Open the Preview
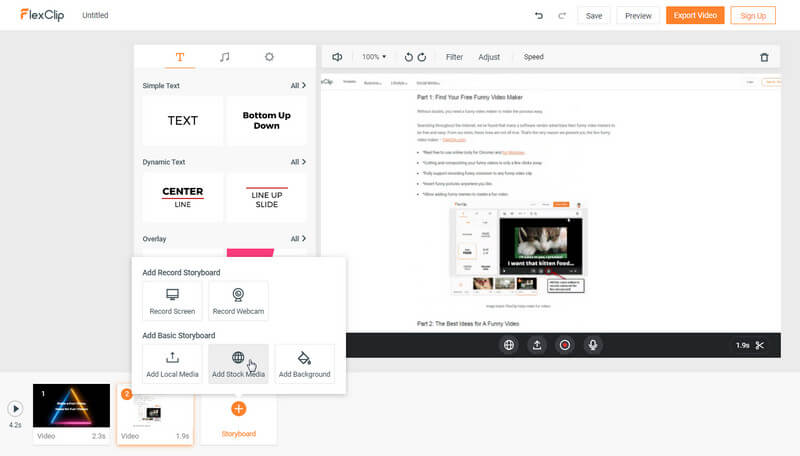 pos(638,16)
